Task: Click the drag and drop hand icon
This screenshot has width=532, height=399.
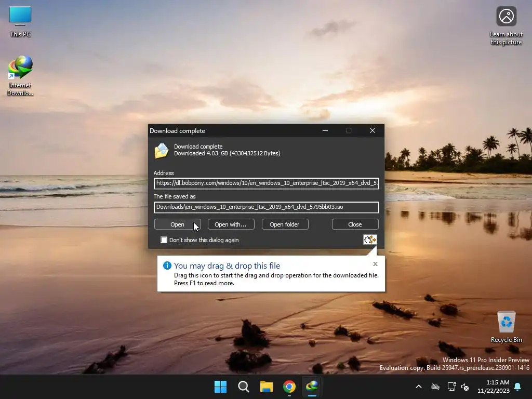Action: click(370, 240)
